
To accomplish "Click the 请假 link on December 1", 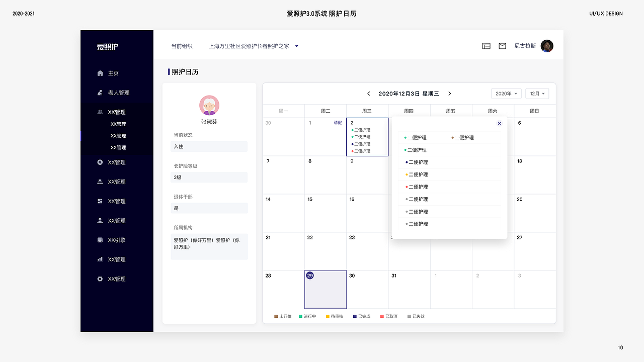I will click(x=338, y=123).
